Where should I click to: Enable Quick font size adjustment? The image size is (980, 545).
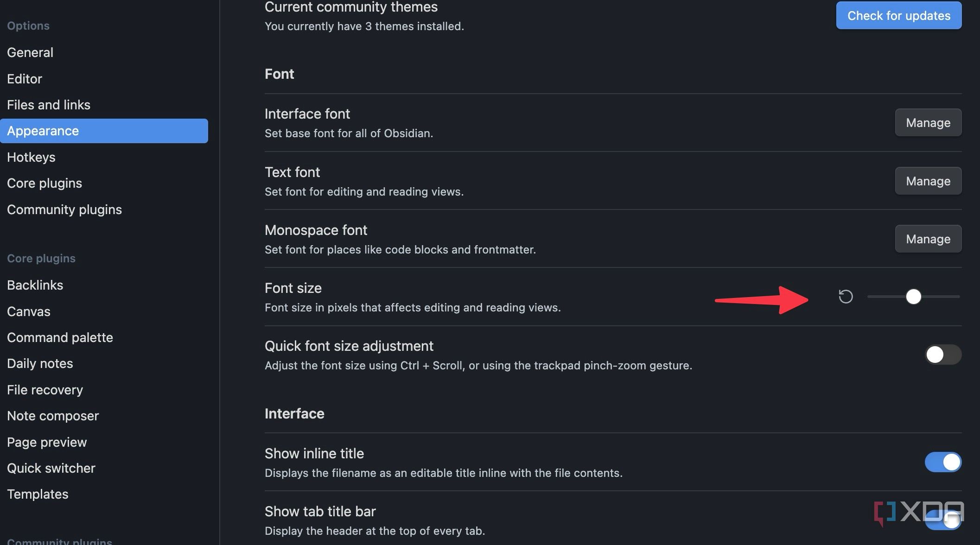point(942,355)
